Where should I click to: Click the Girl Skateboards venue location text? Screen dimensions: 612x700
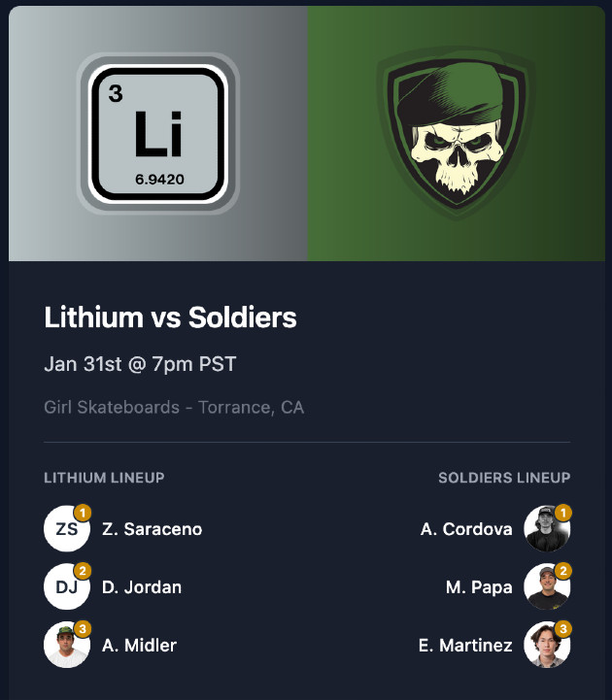[x=174, y=407]
